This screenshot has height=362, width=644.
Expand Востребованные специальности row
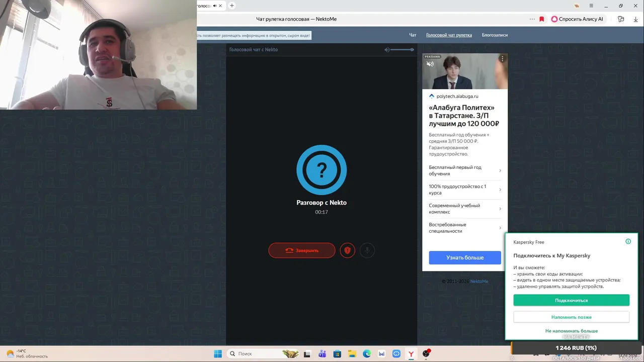(x=465, y=228)
